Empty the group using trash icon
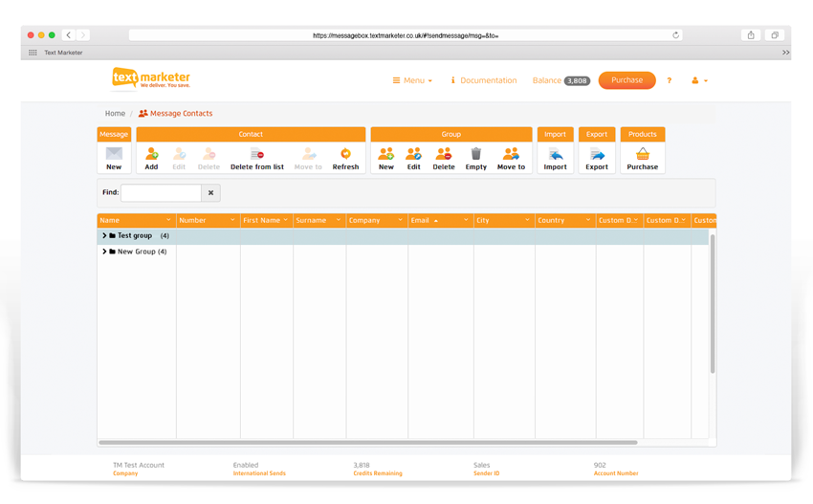The width and height of the screenshot is (813, 504). (476, 153)
